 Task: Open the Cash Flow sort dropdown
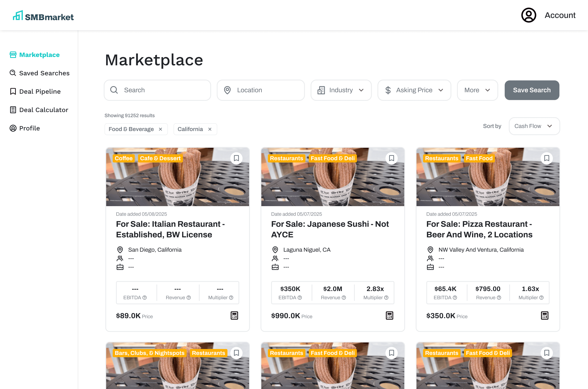click(534, 126)
